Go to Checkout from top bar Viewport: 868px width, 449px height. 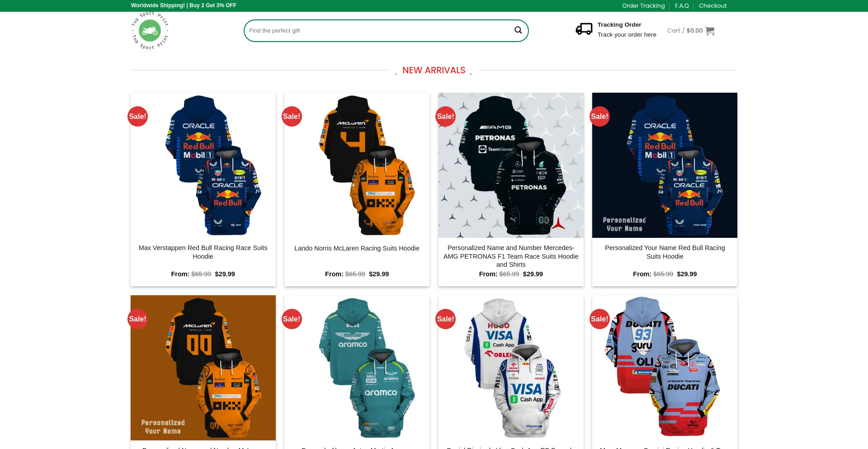pyautogui.click(x=712, y=6)
